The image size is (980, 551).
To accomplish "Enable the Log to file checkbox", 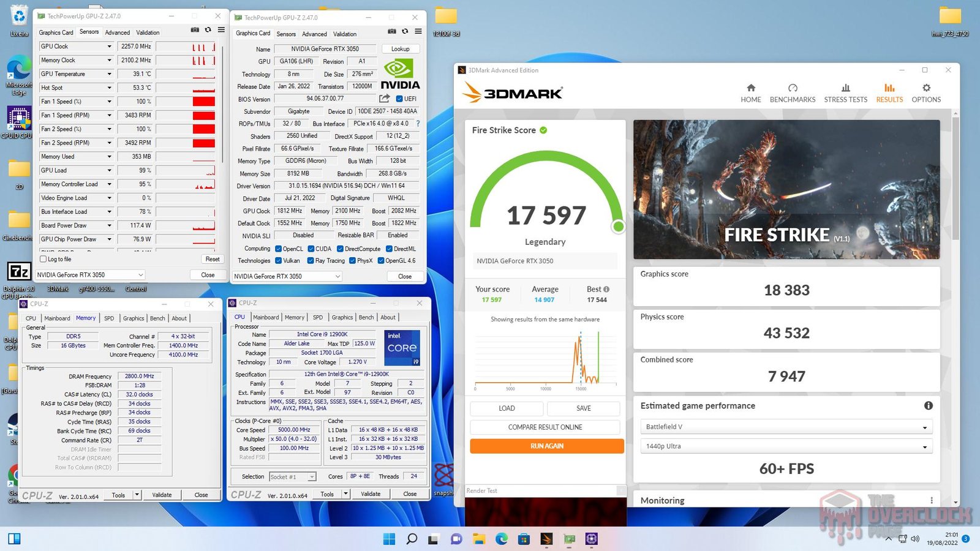I will tap(43, 259).
